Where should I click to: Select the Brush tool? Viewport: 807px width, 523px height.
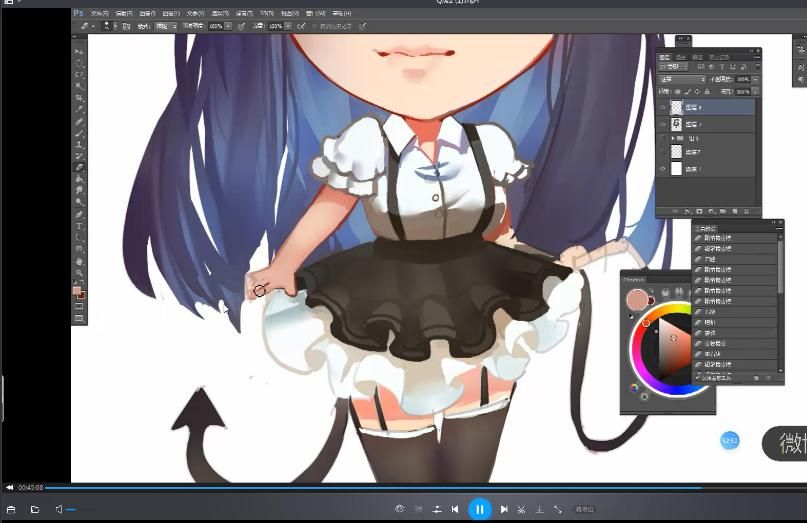pos(79,132)
